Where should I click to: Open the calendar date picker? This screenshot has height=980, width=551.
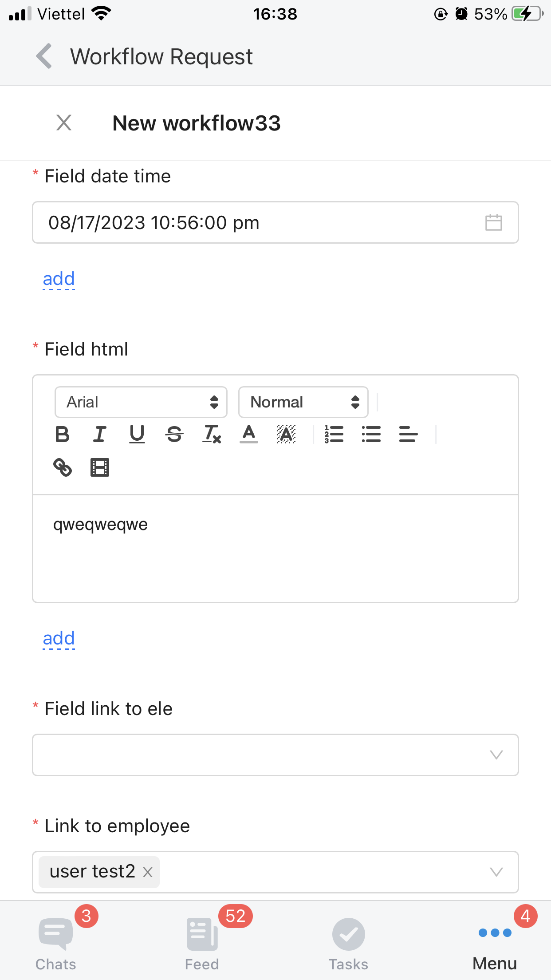(x=493, y=222)
